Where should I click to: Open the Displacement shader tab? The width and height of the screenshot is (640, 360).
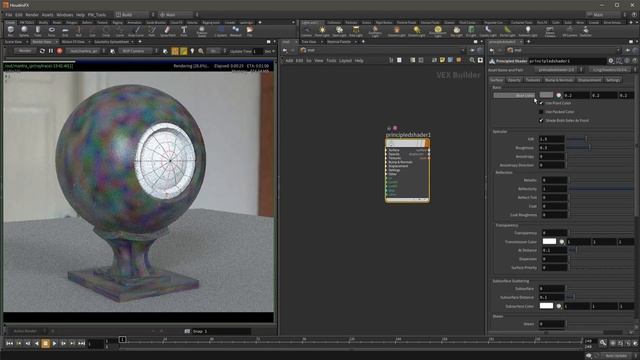coord(589,80)
